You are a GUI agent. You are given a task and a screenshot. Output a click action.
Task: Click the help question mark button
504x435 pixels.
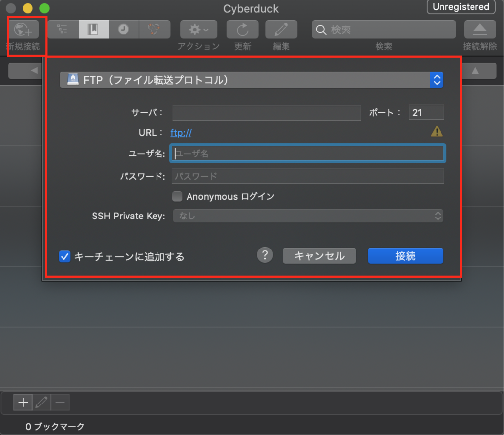[265, 255]
